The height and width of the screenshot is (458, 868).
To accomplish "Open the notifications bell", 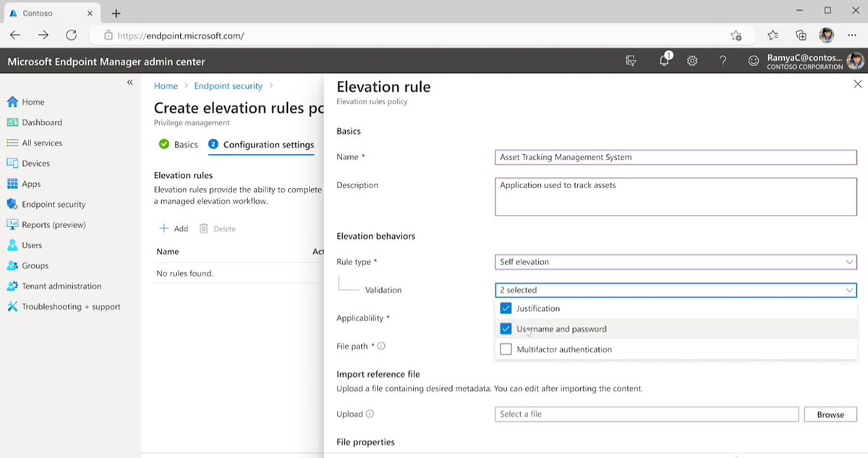I will pos(665,61).
